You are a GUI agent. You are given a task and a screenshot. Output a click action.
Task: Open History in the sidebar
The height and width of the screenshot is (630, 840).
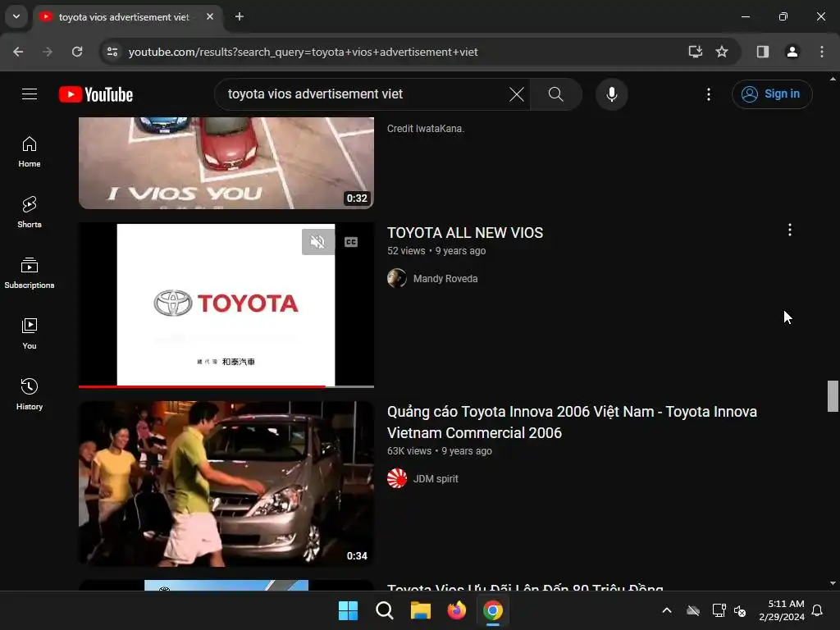tap(30, 395)
